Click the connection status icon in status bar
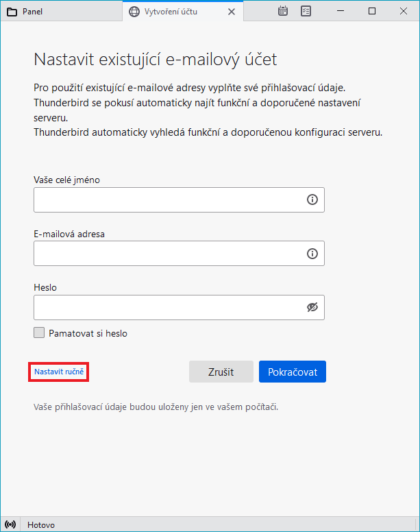This screenshot has height=532, width=420. click(x=11, y=524)
